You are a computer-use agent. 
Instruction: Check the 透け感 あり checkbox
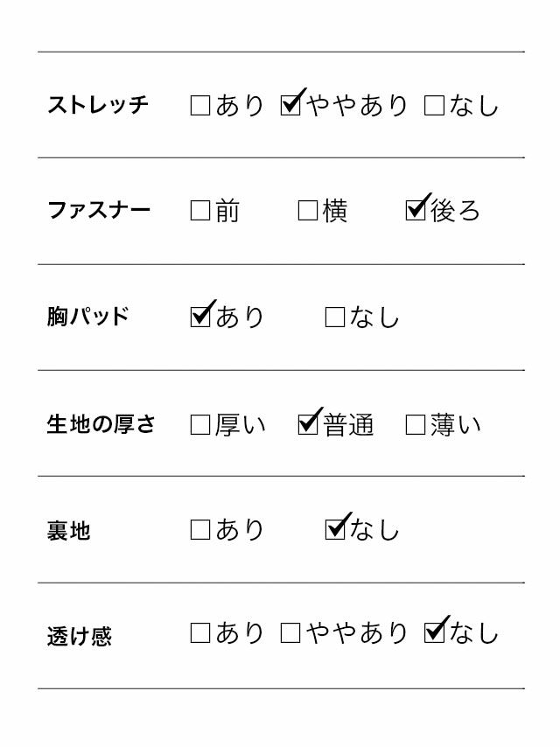200,633
